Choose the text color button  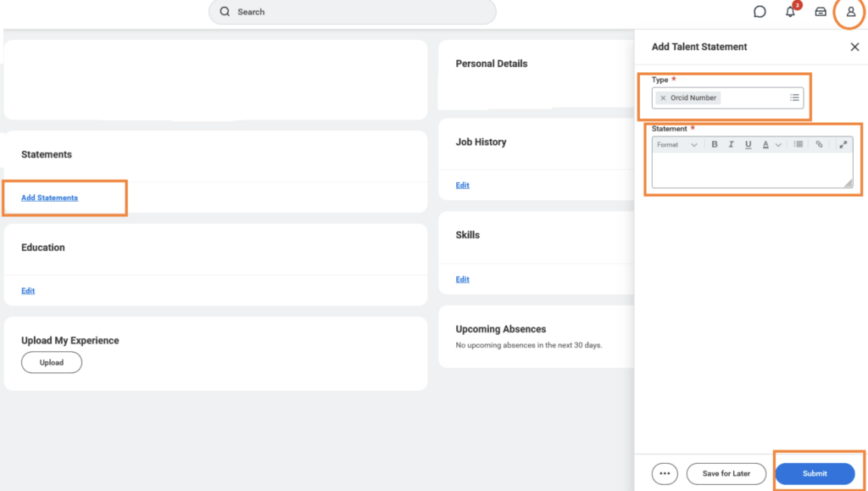click(765, 145)
